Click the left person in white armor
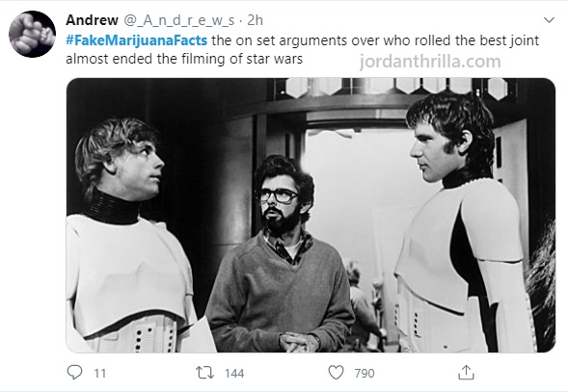Screen dimensions: 568x392 131,235
